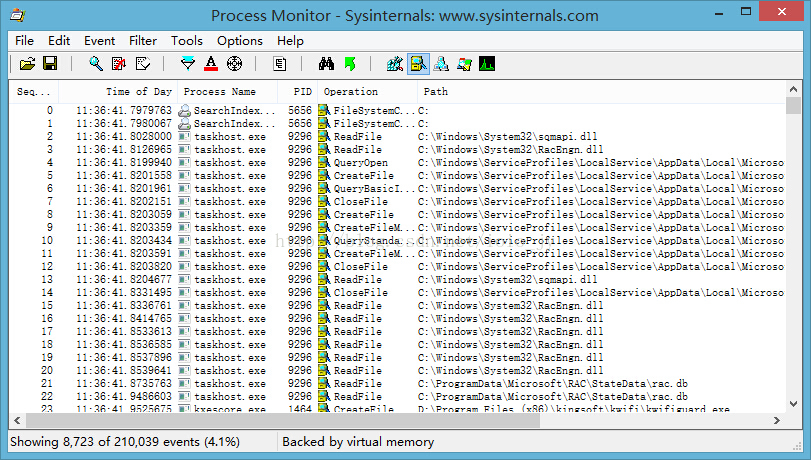Select timestamp 11:36:41.8204677
Screen dimensions: 811x460
pyautogui.click(x=124, y=279)
